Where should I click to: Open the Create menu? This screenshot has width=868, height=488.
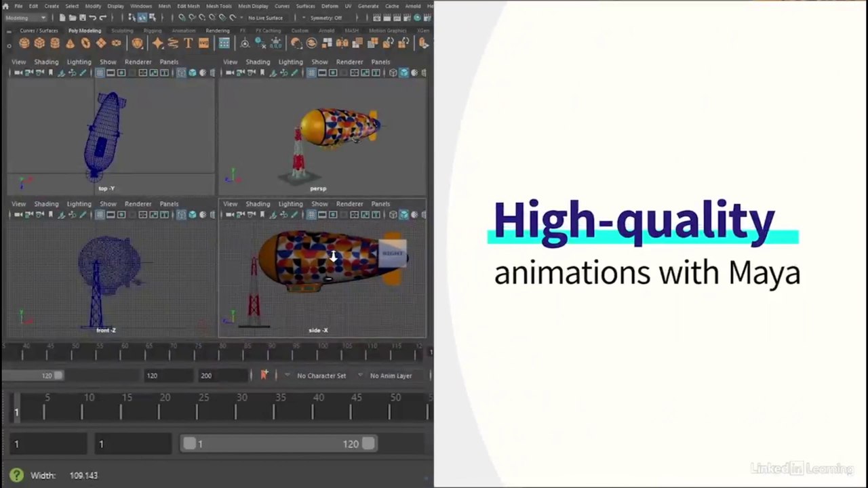coord(52,6)
